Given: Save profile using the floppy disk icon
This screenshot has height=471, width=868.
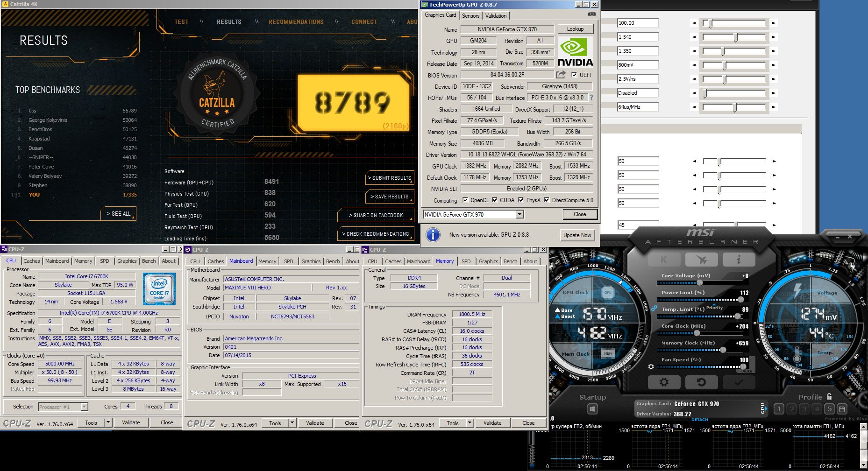Looking at the screenshot, I should tap(842, 409).
